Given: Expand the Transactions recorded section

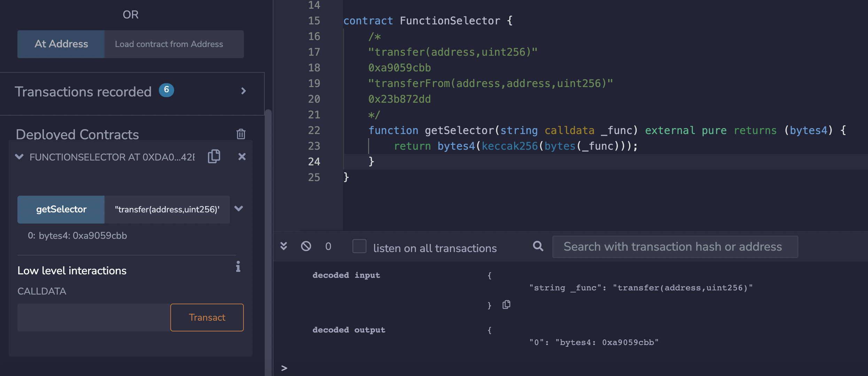Looking at the screenshot, I should pyautogui.click(x=243, y=91).
